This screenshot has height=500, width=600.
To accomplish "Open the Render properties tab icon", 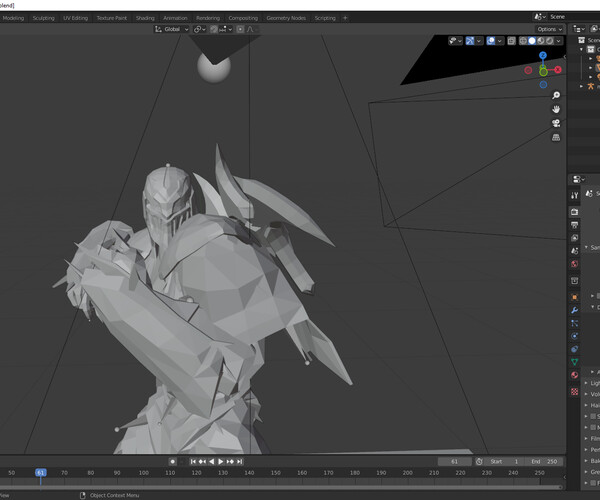I will point(575,212).
